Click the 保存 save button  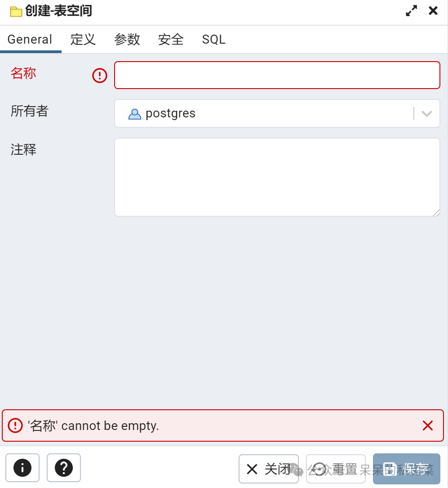407,469
